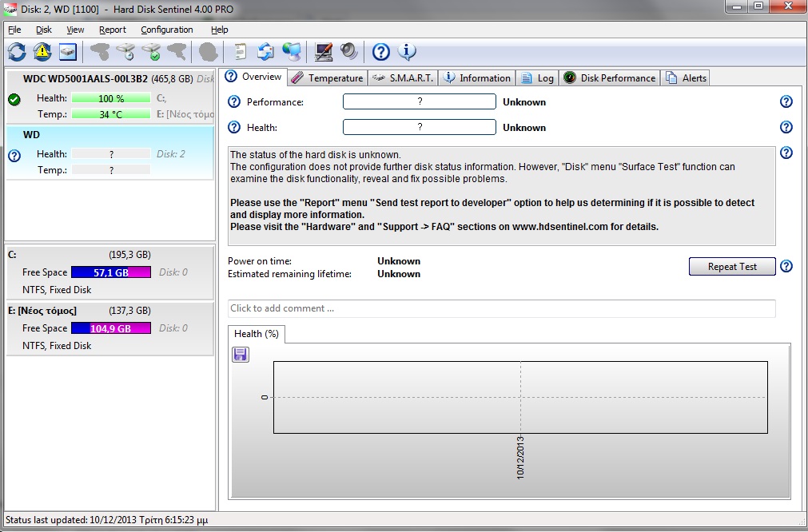Viewport: 808px width, 532px height.
Task: Click help icon at right end of Performance row
Action: click(x=786, y=101)
